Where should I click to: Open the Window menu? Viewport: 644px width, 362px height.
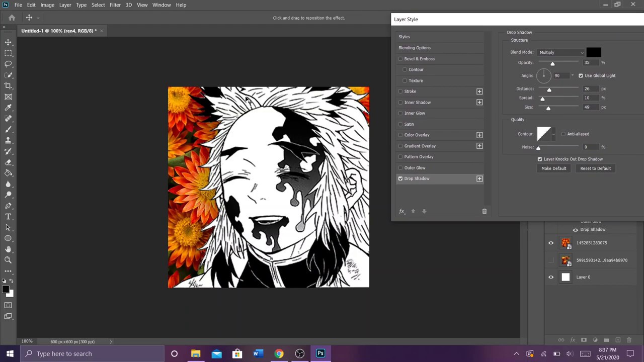click(162, 5)
